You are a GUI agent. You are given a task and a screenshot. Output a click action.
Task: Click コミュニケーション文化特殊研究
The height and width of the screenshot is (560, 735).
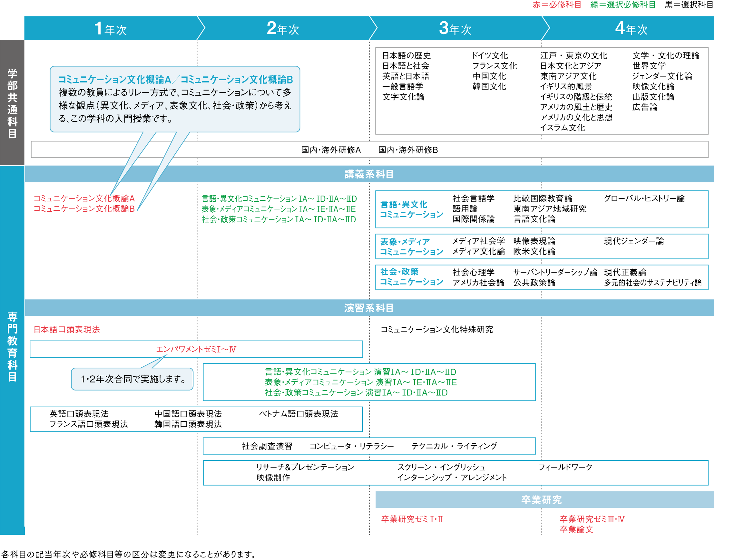click(x=436, y=330)
